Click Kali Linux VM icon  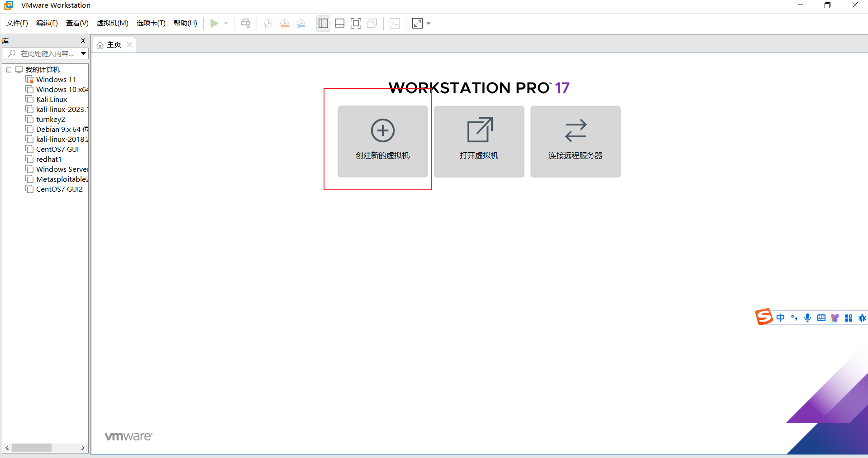point(29,100)
